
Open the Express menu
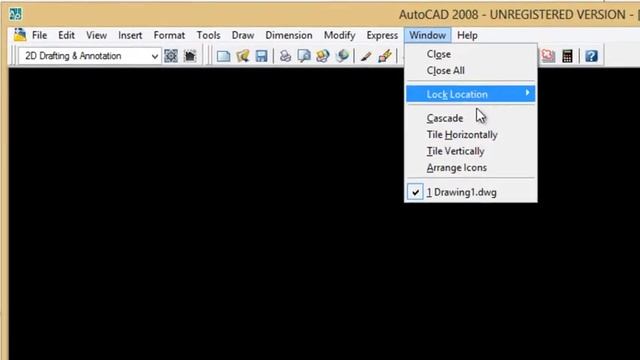click(382, 36)
